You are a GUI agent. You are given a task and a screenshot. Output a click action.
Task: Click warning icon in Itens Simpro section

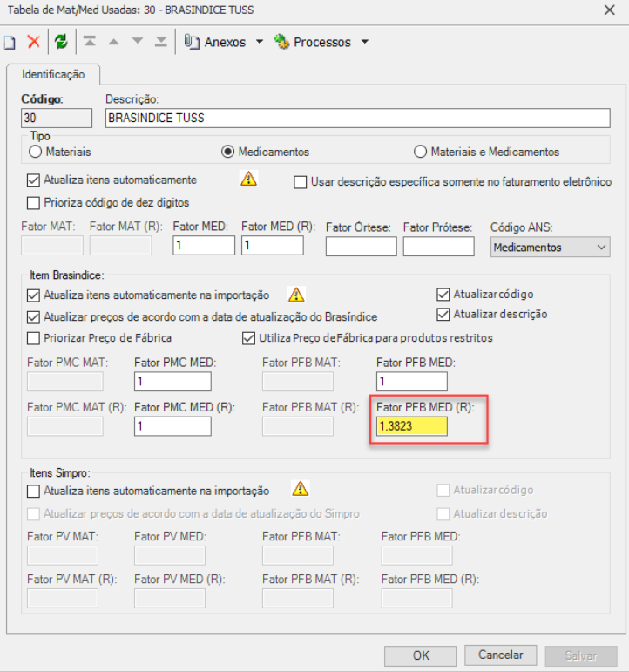pos(301,489)
